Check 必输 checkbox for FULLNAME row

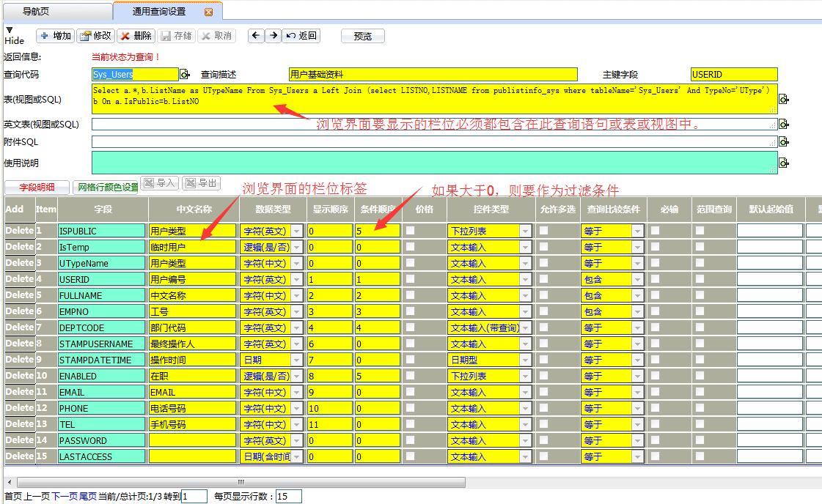655,295
